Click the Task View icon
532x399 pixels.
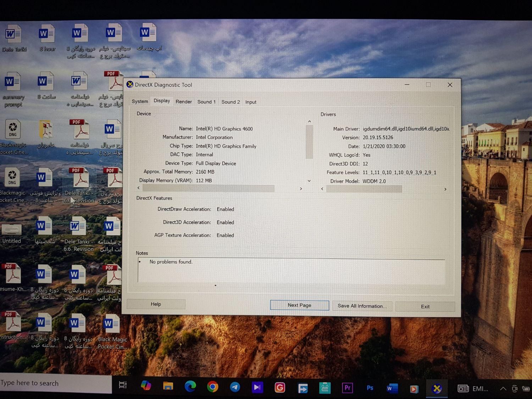(x=123, y=385)
